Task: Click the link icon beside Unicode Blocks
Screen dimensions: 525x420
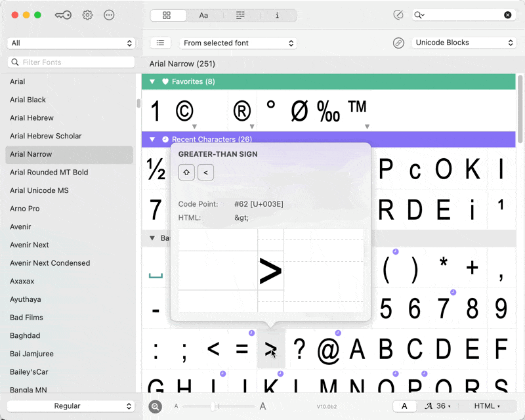Action: [x=398, y=43]
